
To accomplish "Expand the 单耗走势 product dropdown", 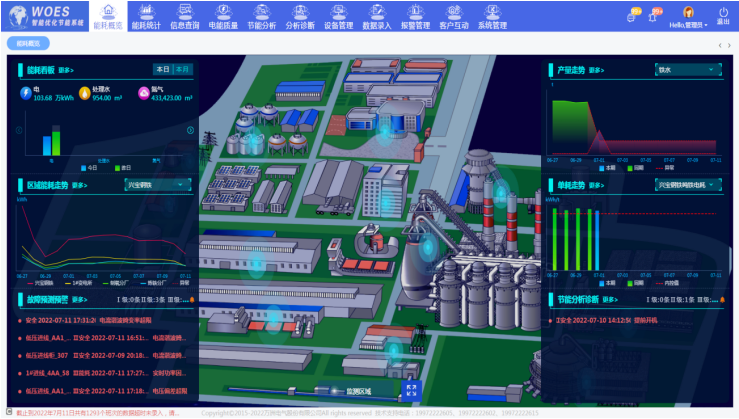I will tap(687, 185).
